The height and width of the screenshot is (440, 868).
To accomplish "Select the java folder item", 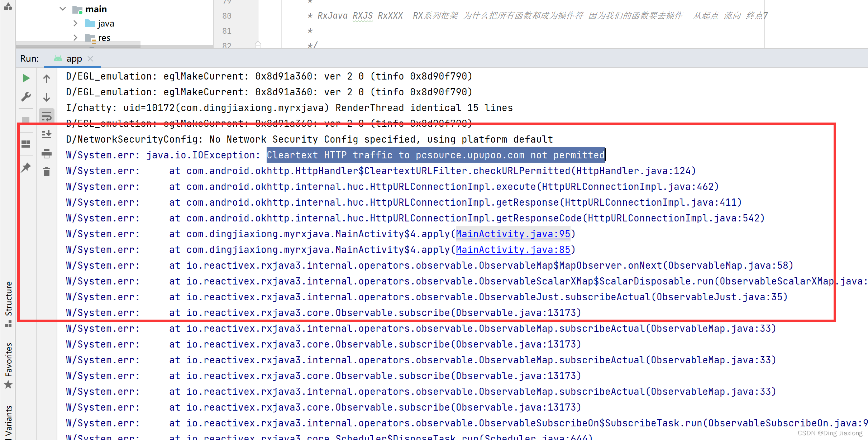I will 100,24.
